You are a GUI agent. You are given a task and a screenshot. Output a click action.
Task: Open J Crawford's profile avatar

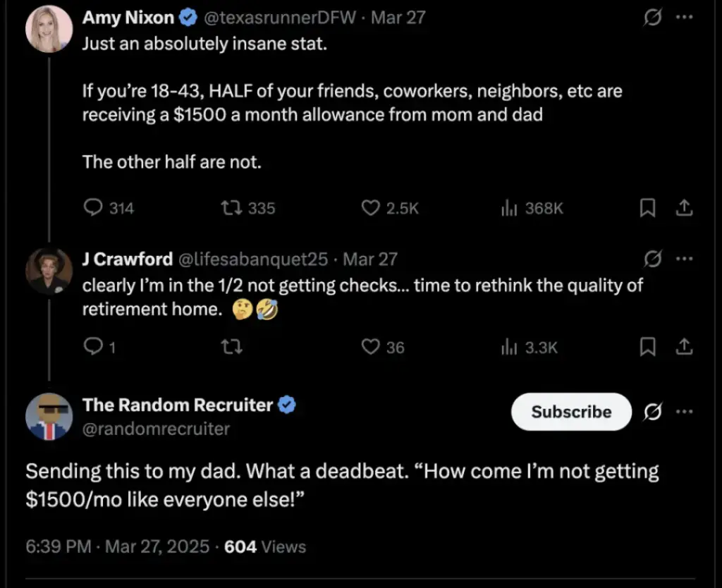(x=49, y=271)
